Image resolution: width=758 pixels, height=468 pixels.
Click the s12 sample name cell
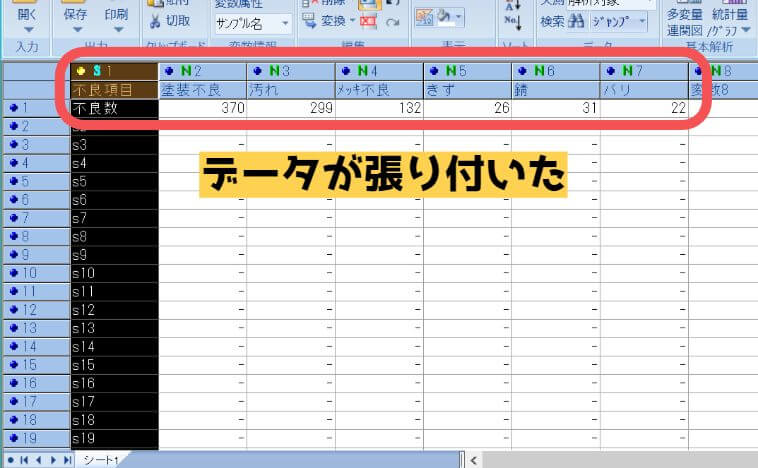114,310
